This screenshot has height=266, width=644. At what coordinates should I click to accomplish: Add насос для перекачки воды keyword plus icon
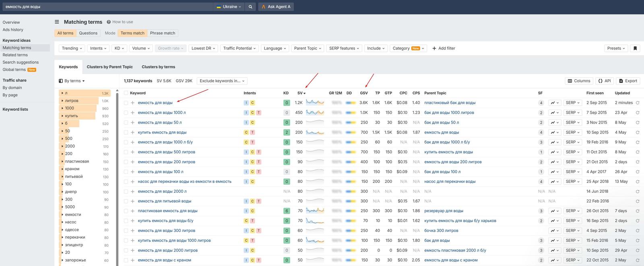[x=132, y=181]
